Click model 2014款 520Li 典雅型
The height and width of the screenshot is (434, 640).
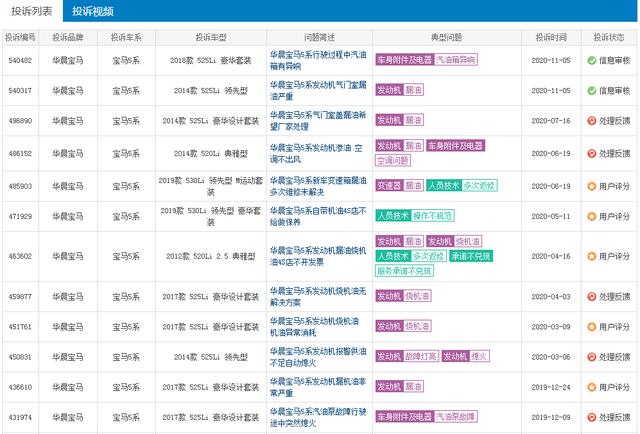211,154
